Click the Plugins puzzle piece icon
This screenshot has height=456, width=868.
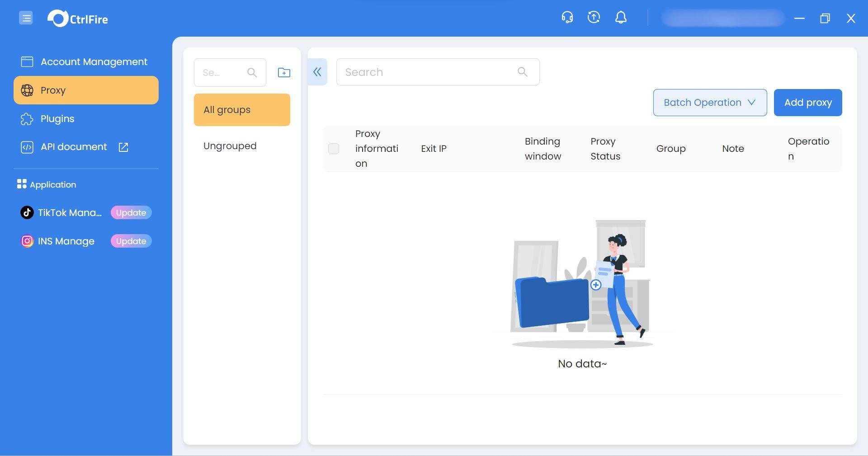[27, 119]
